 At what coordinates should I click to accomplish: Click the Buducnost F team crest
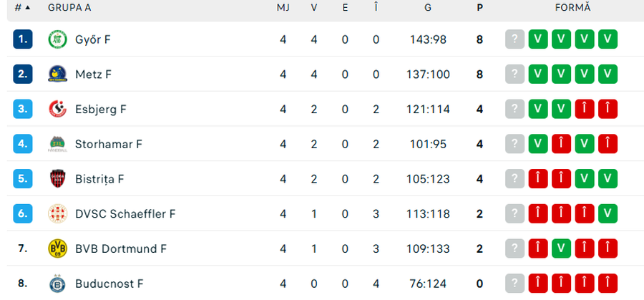point(57,284)
